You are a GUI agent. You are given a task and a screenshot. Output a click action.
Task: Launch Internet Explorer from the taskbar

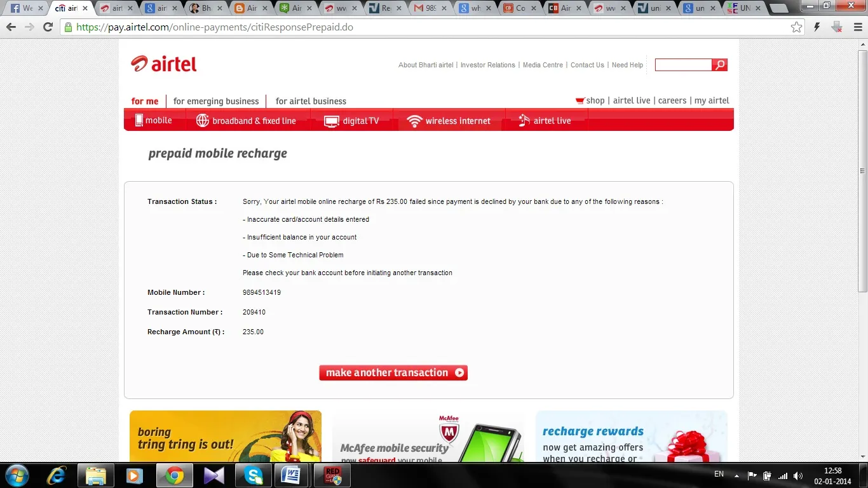click(57, 475)
